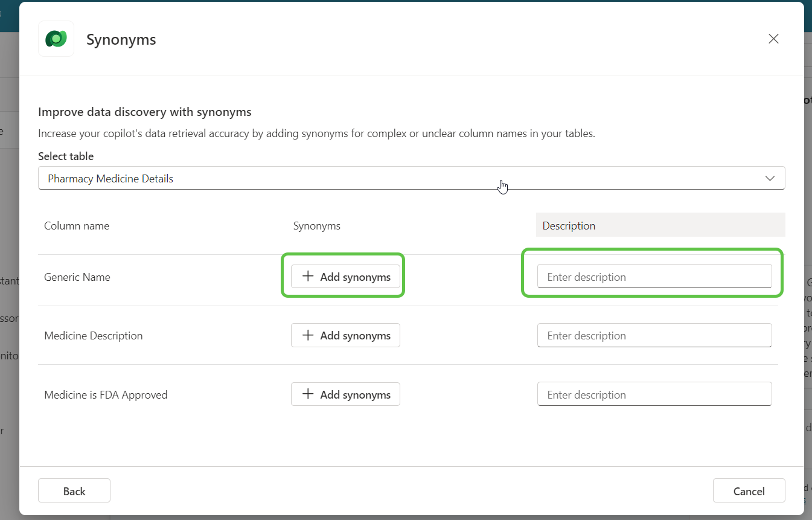This screenshot has height=520, width=812.
Task: Expand the Select table dropdown chevron
Action: [770, 178]
